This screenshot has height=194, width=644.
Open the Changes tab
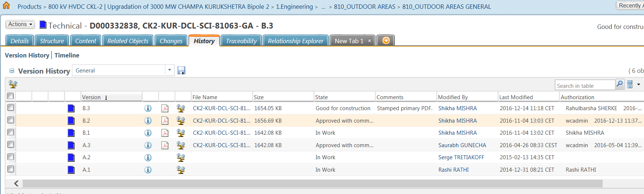point(171,41)
